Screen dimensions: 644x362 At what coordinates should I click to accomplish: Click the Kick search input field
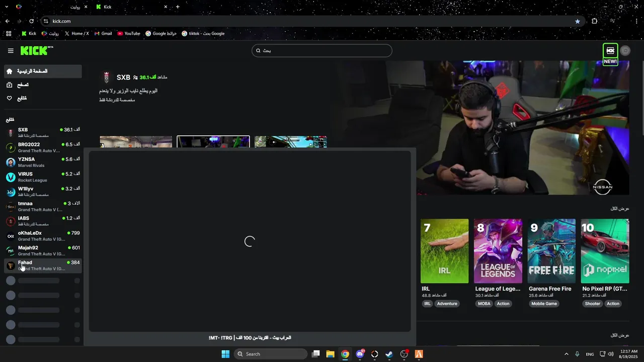322,51
